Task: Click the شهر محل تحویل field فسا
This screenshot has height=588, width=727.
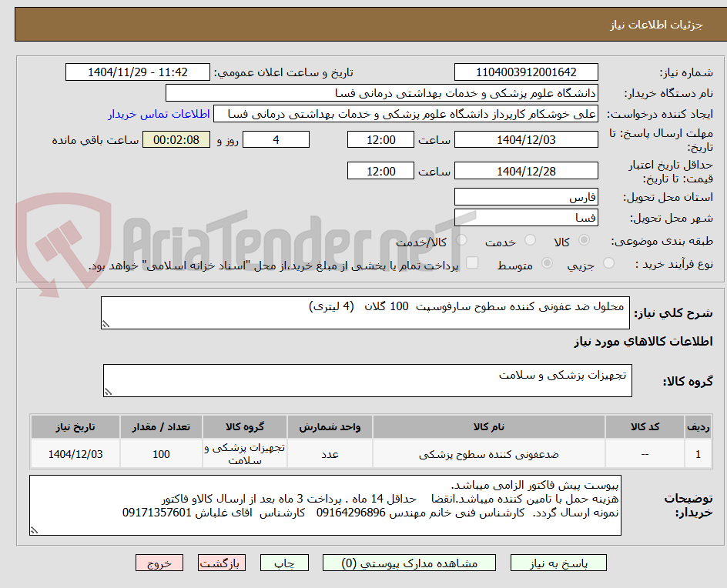Action: 526,218
